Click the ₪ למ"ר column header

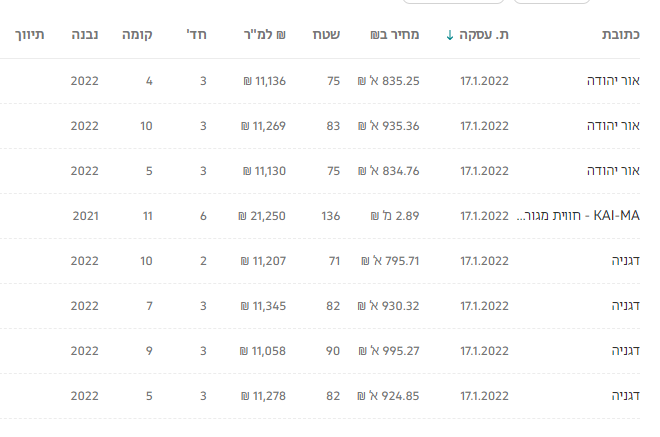265,36
